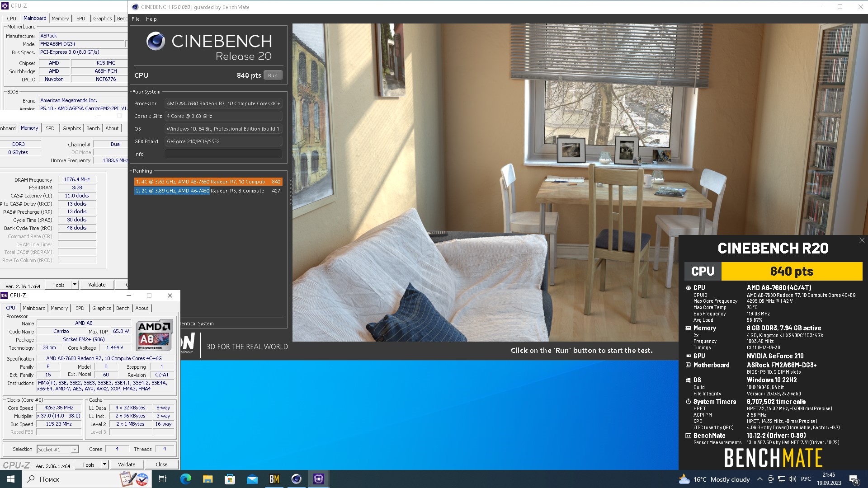Open the BenchMate BM taskbar icon
This screenshot has width=868, height=488.
click(274, 479)
